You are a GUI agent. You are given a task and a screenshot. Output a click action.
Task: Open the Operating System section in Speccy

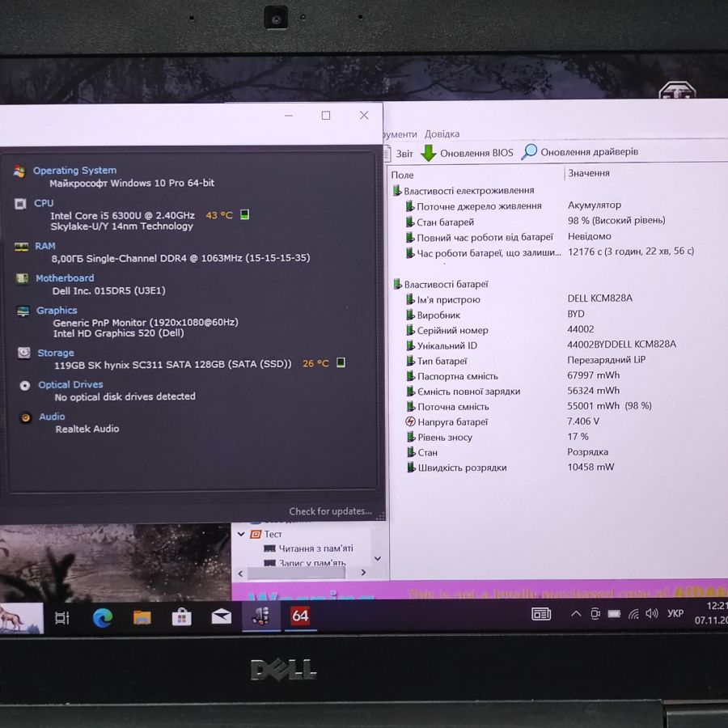74,171
